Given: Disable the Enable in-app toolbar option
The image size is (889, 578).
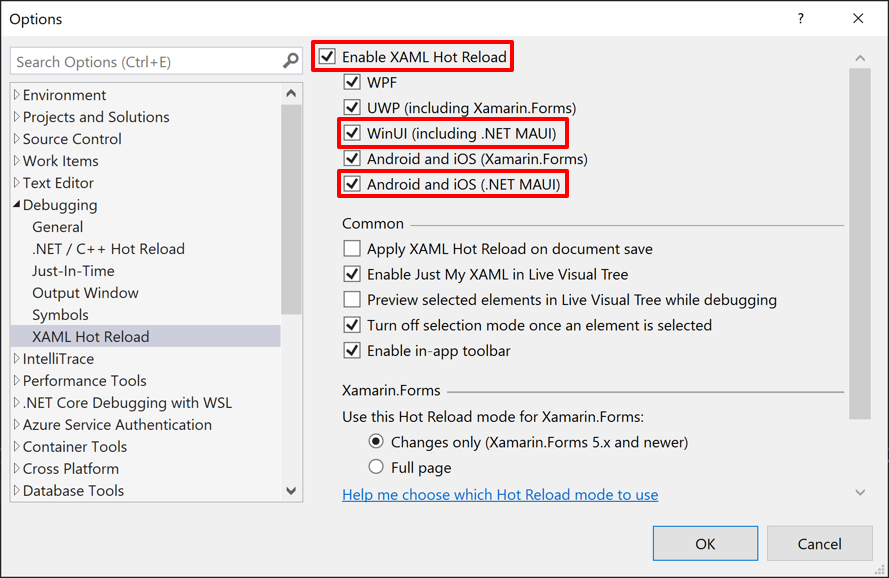Looking at the screenshot, I should point(355,350).
